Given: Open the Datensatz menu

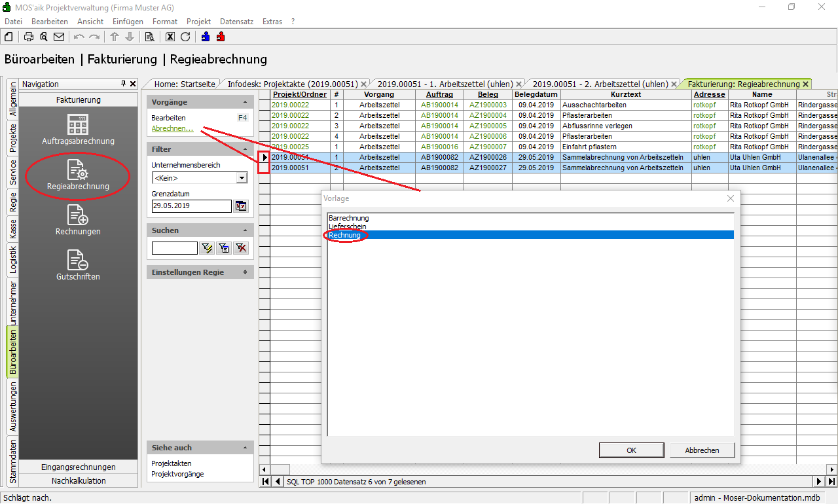Looking at the screenshot, I should tap(236, 22).
